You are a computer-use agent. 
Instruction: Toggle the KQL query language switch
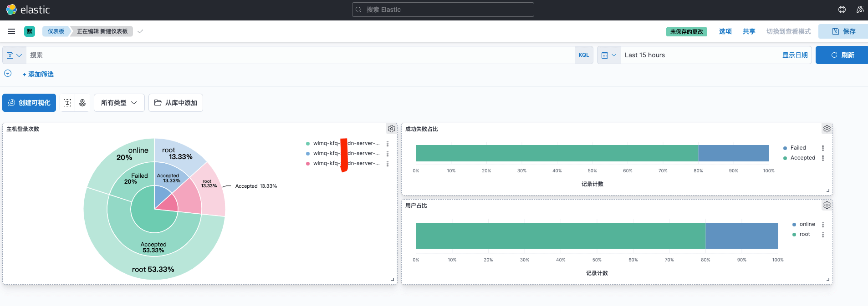coord(584,55)
